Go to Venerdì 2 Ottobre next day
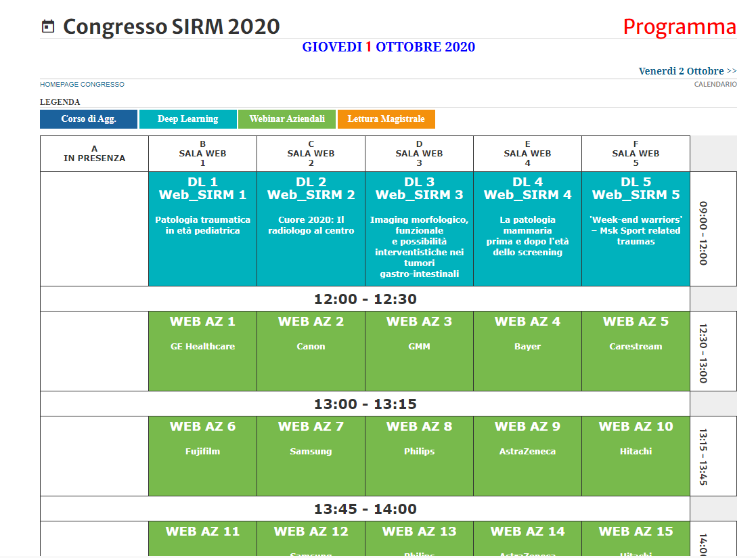 point(687,71)
